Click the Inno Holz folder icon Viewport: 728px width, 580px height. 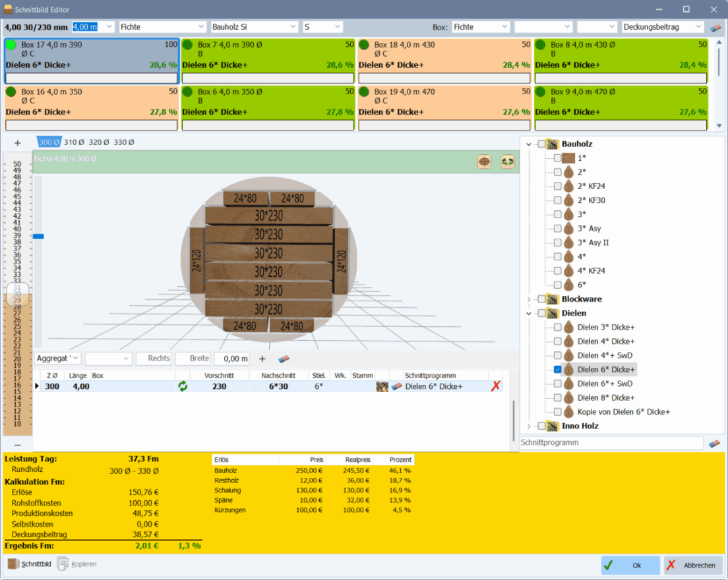(553, 426)
